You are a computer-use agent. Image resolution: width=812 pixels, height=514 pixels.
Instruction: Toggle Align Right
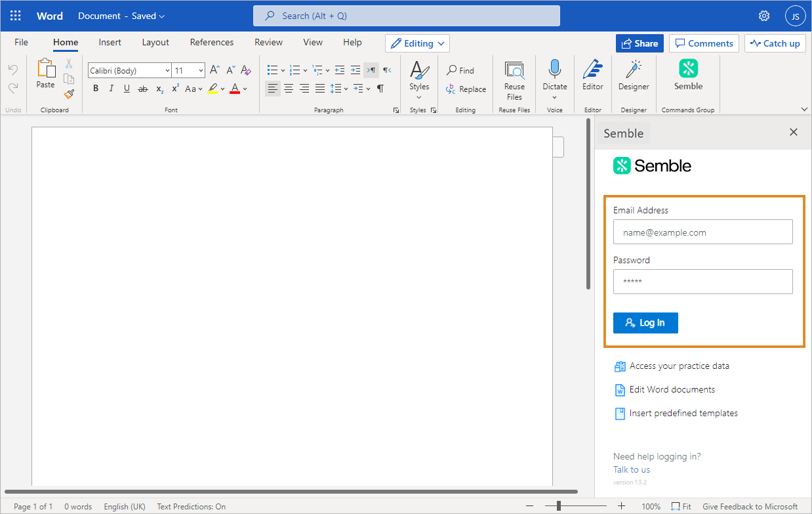pyautogui.click(x=304, y=88)
